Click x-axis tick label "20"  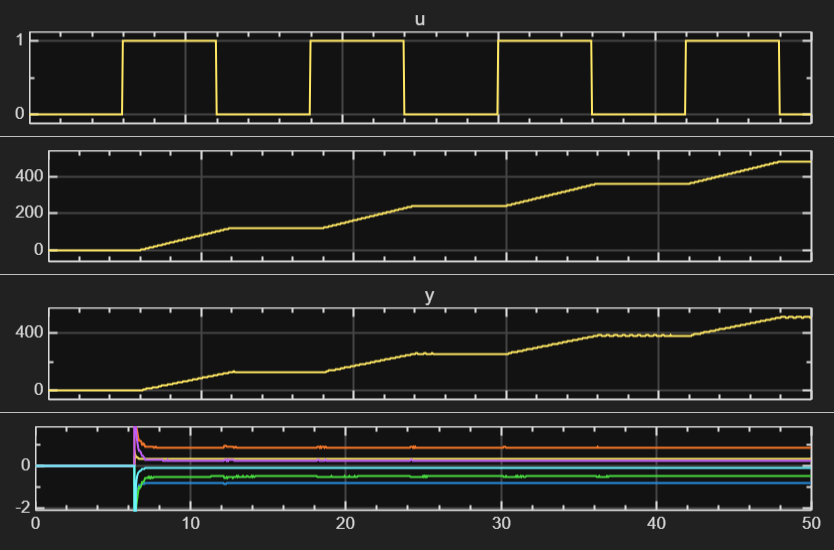coord(346,522)
